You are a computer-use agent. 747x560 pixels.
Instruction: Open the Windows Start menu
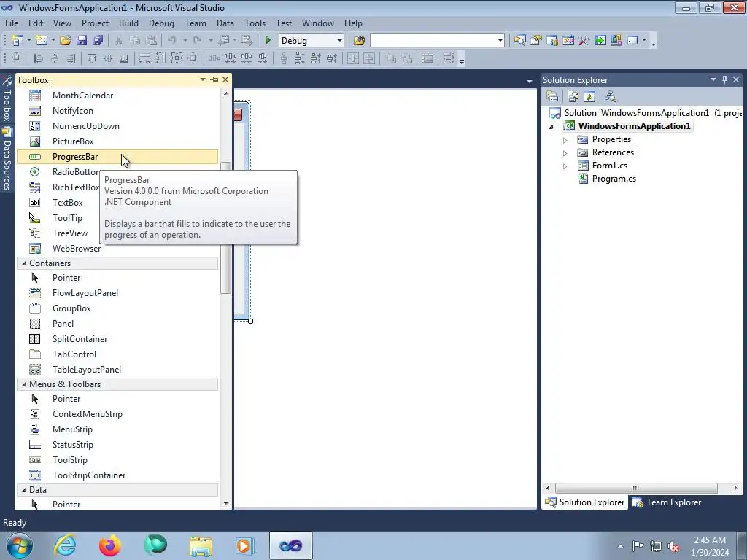point(20,545)
